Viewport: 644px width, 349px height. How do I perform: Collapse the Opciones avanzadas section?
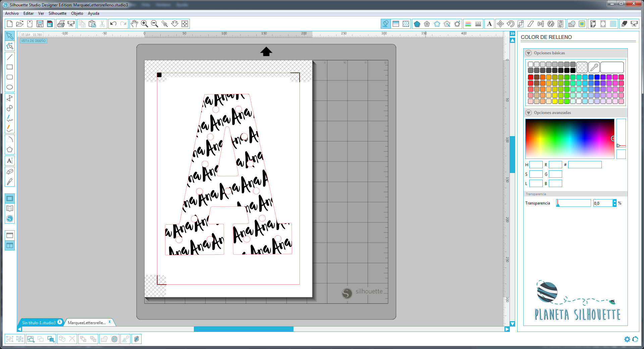tap(529, 113)
